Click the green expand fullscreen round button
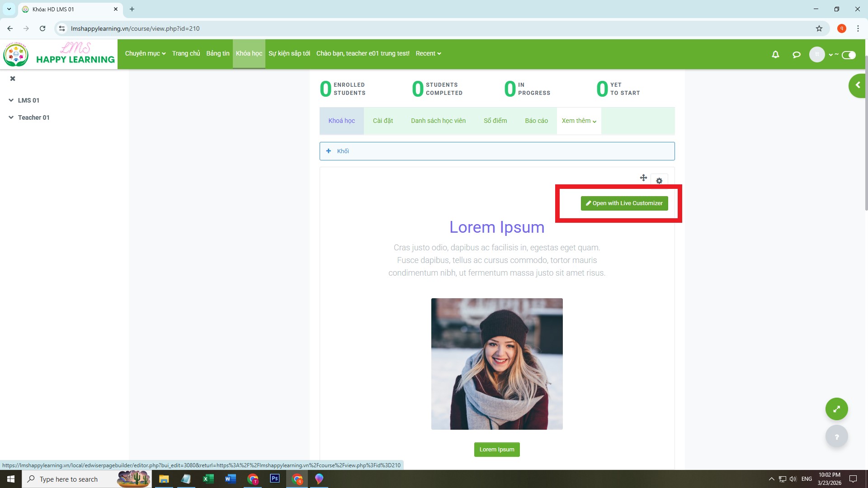This screenshot has height=488, width=868. point(836,409)
